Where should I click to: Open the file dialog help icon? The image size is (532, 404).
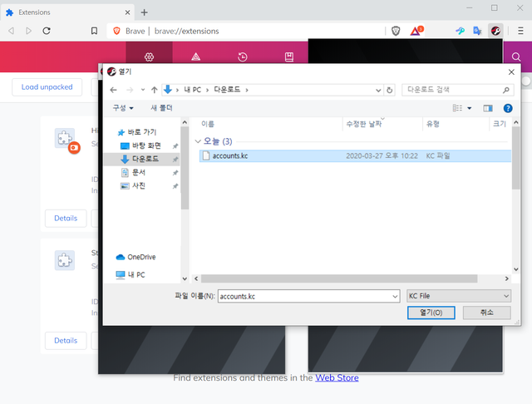tap(508, 108)
